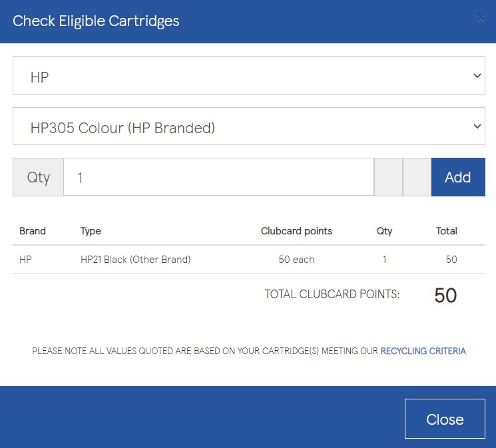Click chevron arrow of HP305 Colour dropdown
Image resolution: width=496 pixels, height=448 pixels.
[477, 126]
